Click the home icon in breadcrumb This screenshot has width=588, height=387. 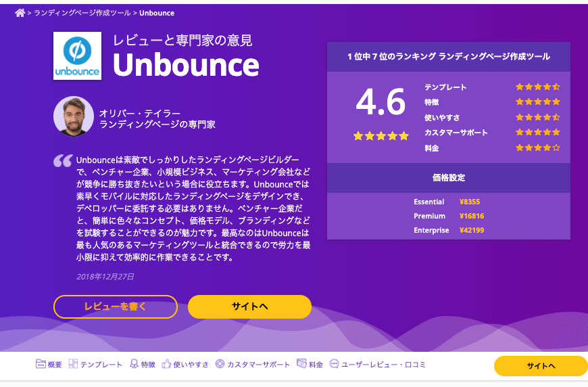(20, 13)
